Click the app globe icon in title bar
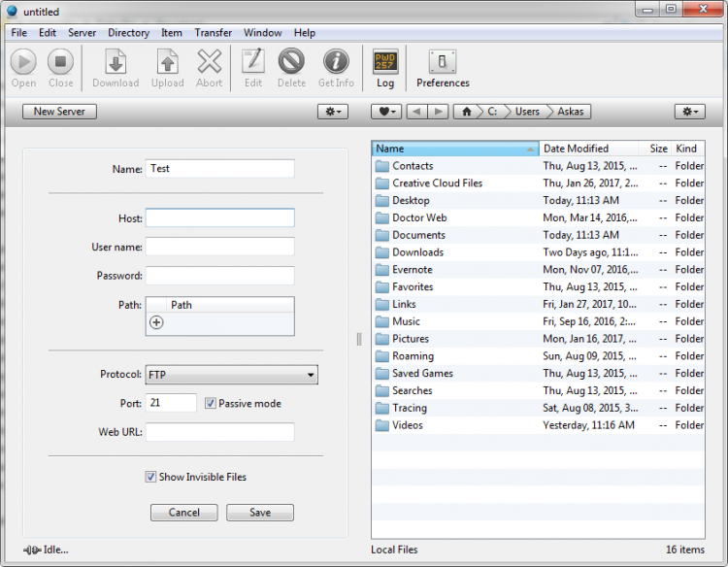Image resolution: width=728 pixels, height=567 pixels. 12,11
